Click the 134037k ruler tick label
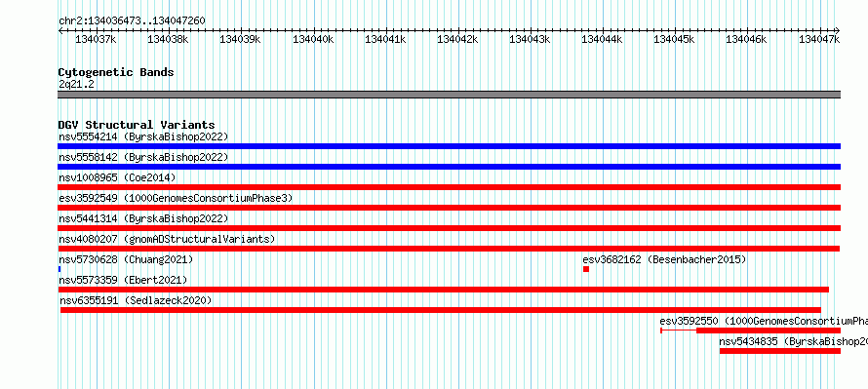 (x=96, y=39)
